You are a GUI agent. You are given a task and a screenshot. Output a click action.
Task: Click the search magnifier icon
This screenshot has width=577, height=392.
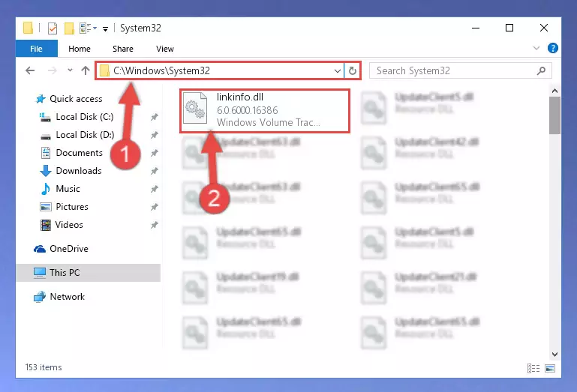coord(541,70)
